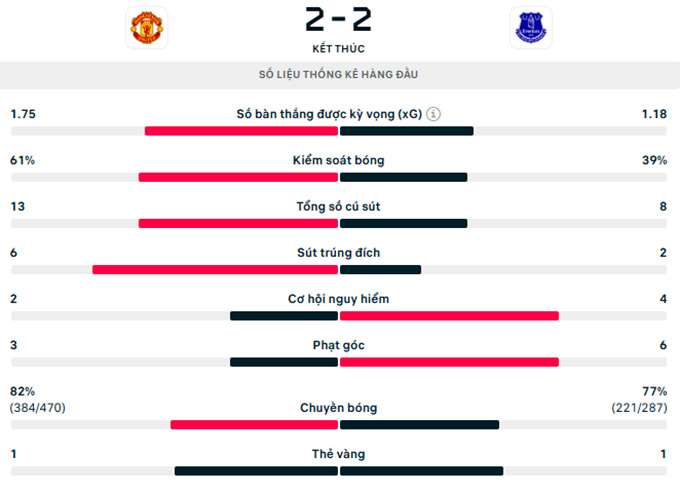Image resolution: width=680 pixels, height=491 pixels.
Task: Click the 82% (384/470) passing value
Action: (x=38, y=399)
